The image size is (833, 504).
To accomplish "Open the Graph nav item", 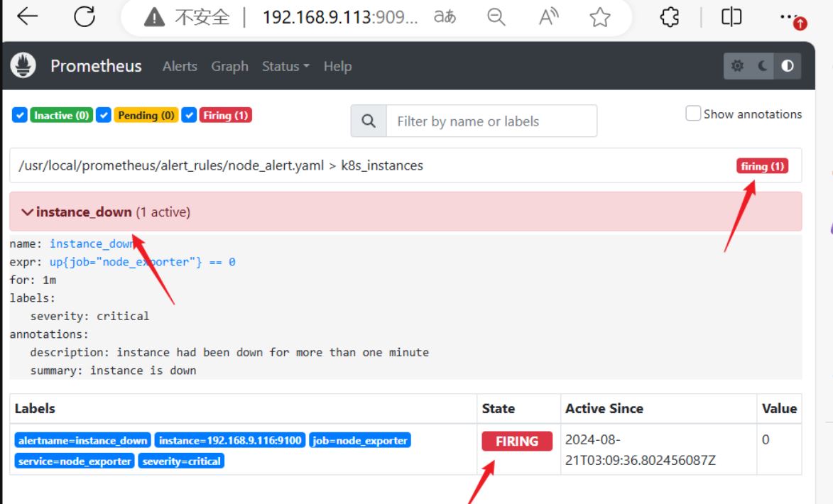I will (229, 67).
